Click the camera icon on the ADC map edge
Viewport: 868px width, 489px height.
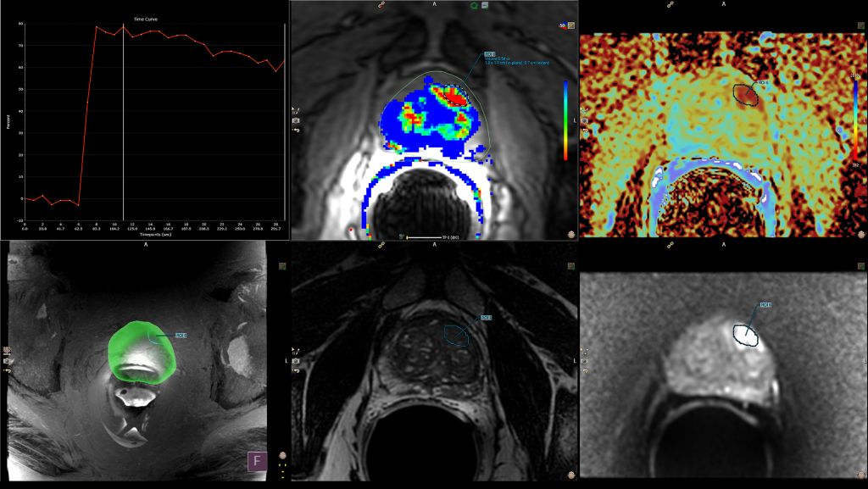tap(584, 120)
